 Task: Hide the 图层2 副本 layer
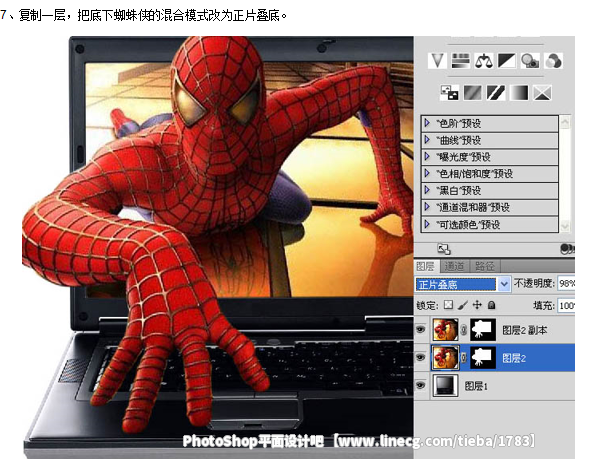420,330
